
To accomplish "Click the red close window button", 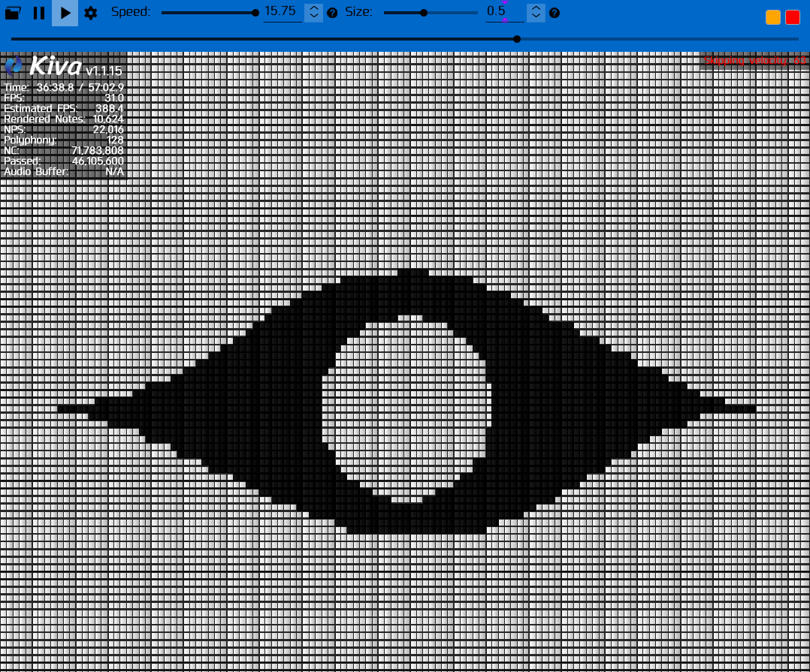I will pos(793,17).
